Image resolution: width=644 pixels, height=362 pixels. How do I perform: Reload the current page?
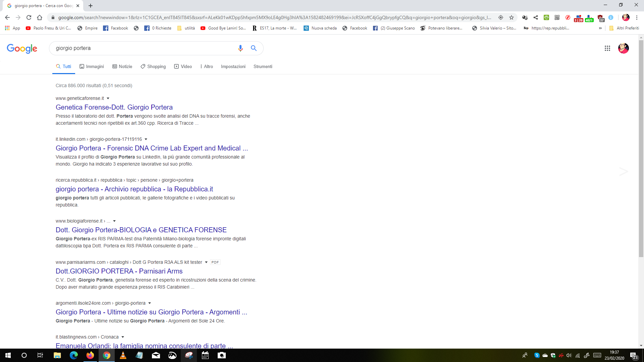[29, 17]
